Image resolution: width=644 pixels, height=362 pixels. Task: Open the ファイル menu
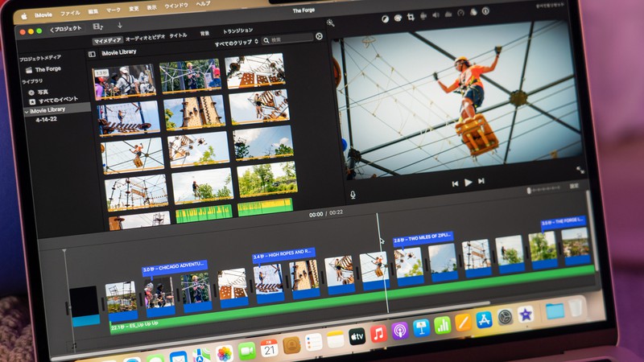70,13
